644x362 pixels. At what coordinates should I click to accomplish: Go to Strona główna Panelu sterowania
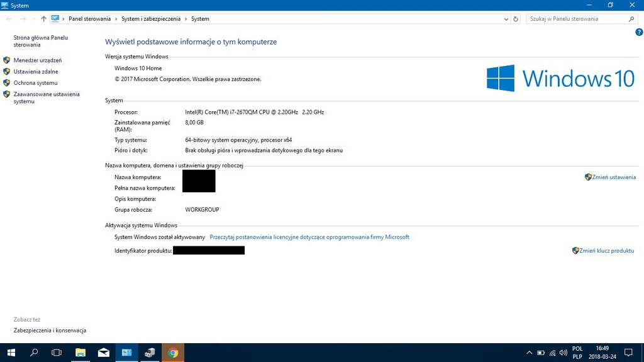tap(41, 41)
